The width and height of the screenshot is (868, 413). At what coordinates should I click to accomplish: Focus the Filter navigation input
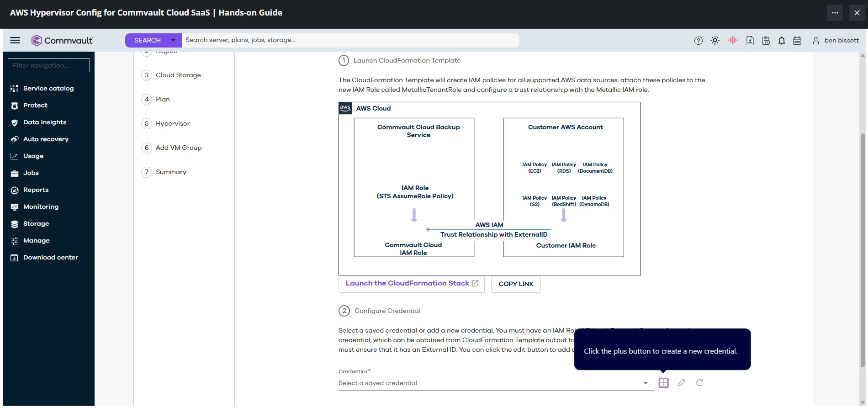[x=49, y=65]
